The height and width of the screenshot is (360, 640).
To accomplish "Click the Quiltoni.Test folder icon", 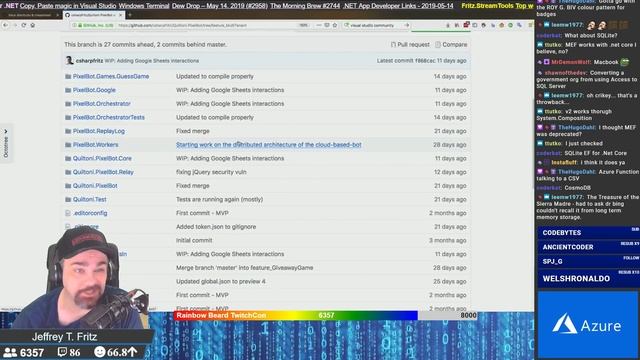I will tap(68, 200).
